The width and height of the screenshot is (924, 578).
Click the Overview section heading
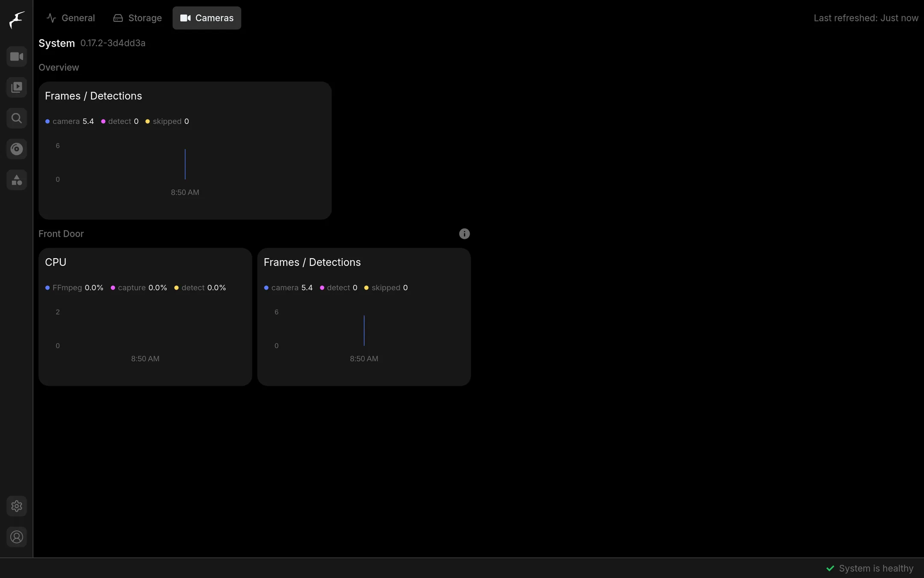coord(59,67)
